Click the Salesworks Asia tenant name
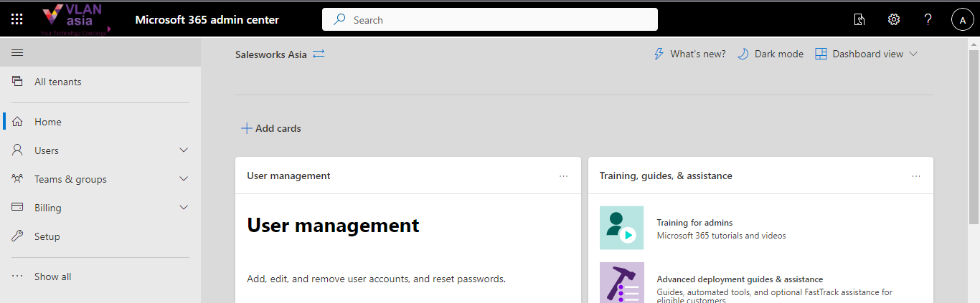 click(x=271, y=54)
